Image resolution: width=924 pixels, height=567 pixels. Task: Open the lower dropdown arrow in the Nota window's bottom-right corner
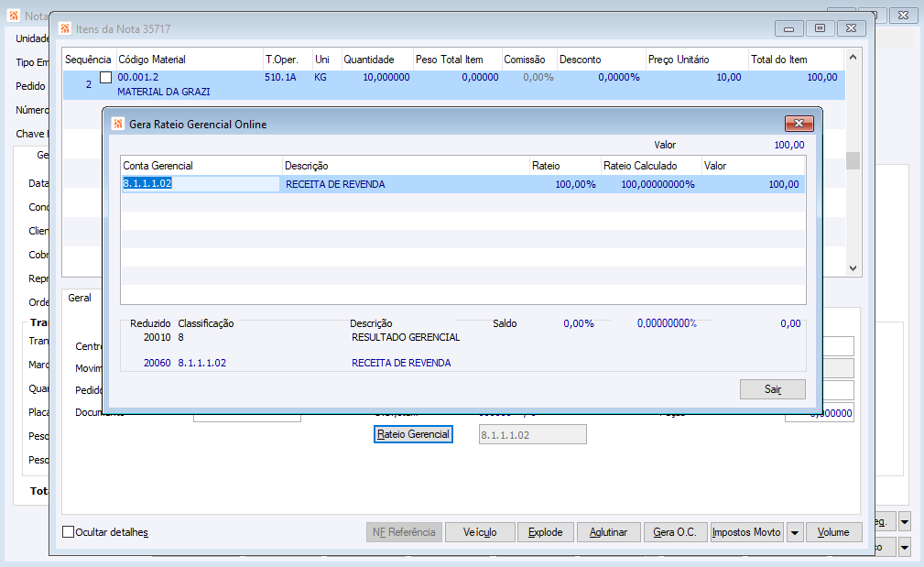905,548
